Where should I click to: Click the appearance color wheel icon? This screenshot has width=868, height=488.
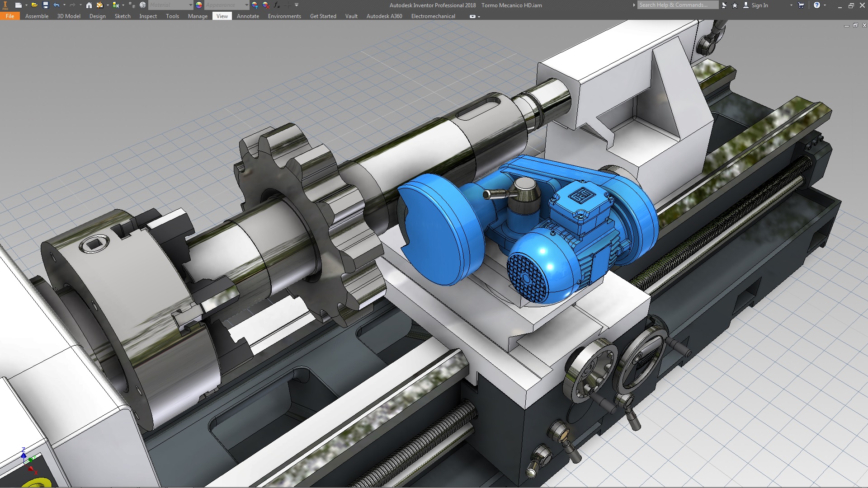199,5
